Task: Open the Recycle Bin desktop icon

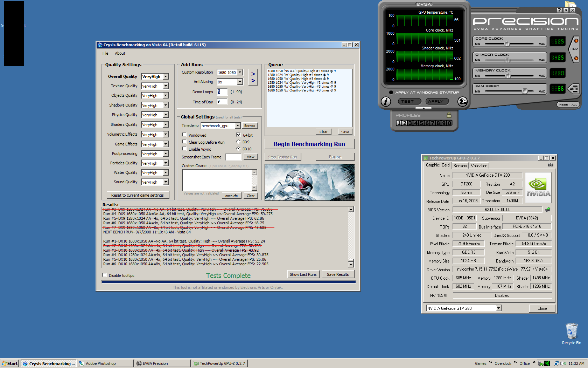Action: [x=572, y=334]
